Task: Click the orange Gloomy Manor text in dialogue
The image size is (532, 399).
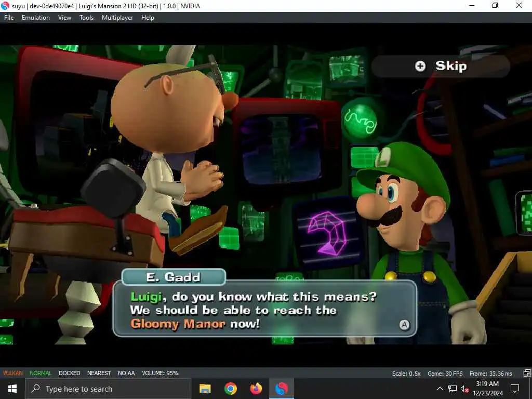Action: point(178,324)
